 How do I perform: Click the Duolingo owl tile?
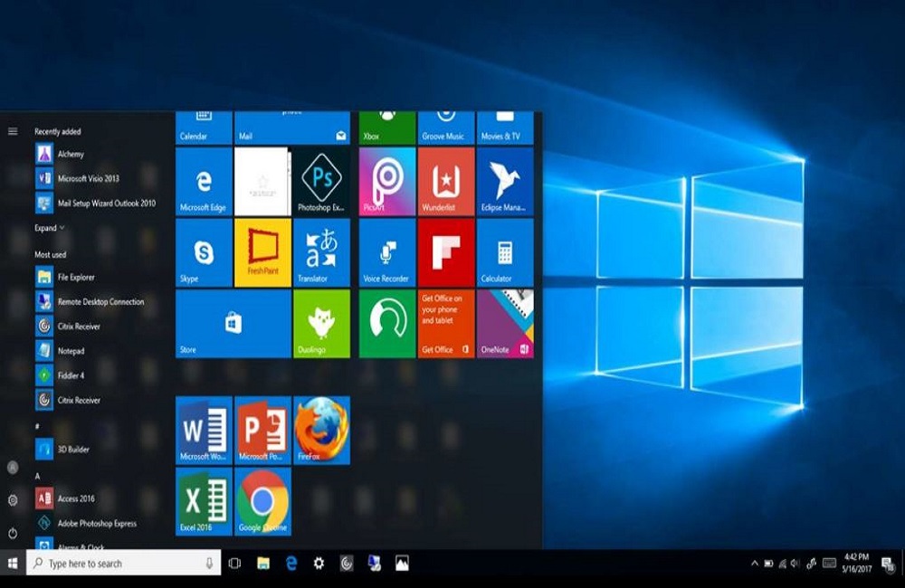coord(320,323)
